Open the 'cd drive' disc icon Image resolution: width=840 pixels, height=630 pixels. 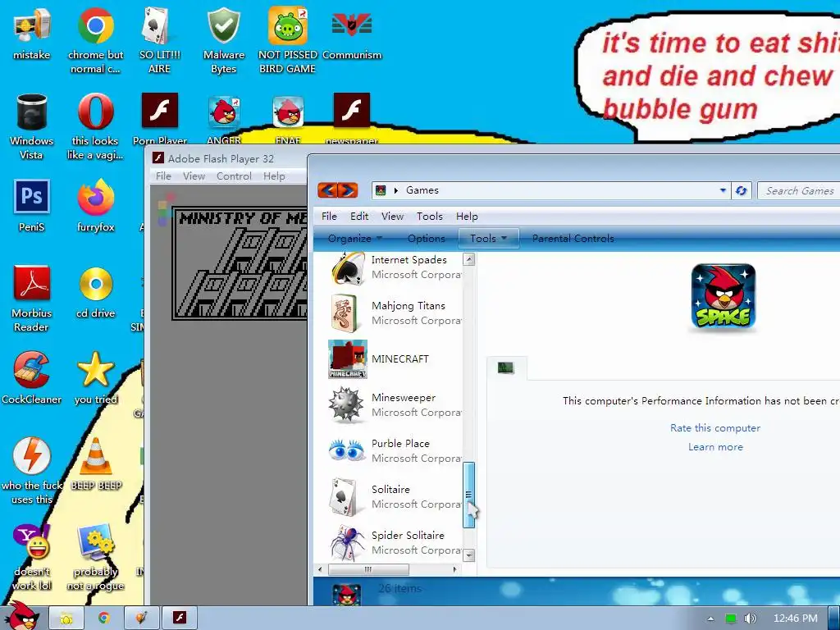click(x=95, y=293)
